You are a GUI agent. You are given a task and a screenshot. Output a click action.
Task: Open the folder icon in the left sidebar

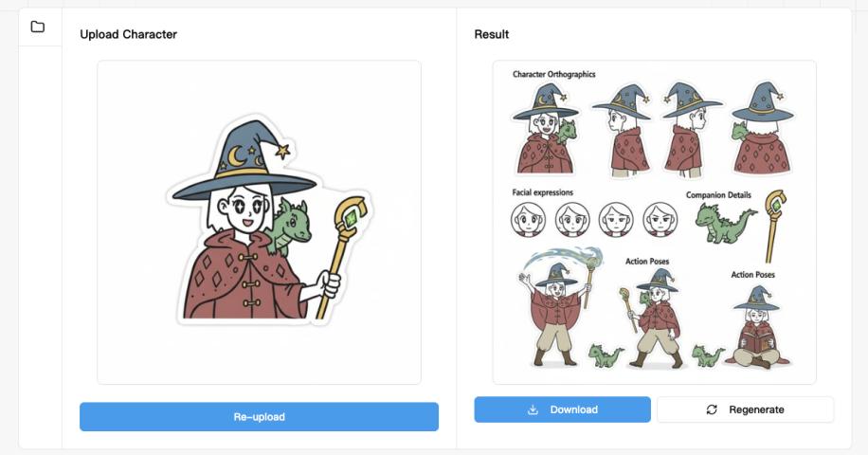[38, 27]
